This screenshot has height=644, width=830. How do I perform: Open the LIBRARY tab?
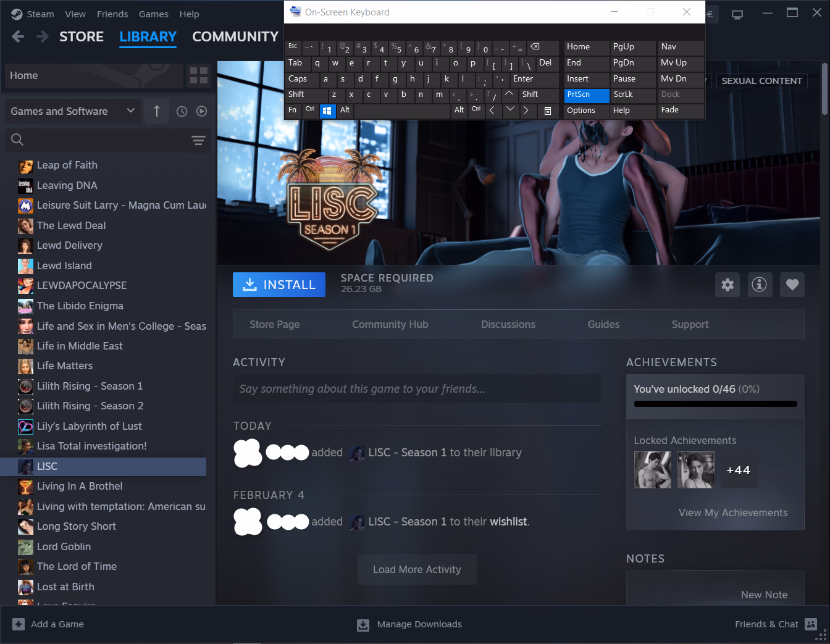click(148, 37)
